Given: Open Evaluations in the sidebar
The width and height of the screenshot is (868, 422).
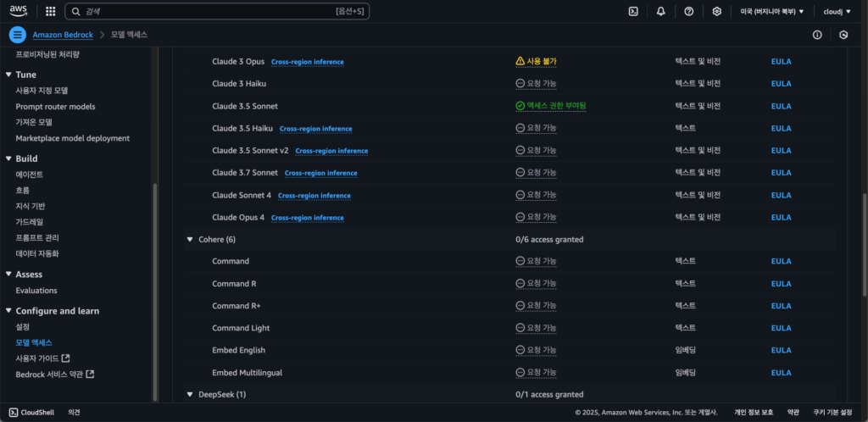Looking at the screenshot, I should point(36,291).
